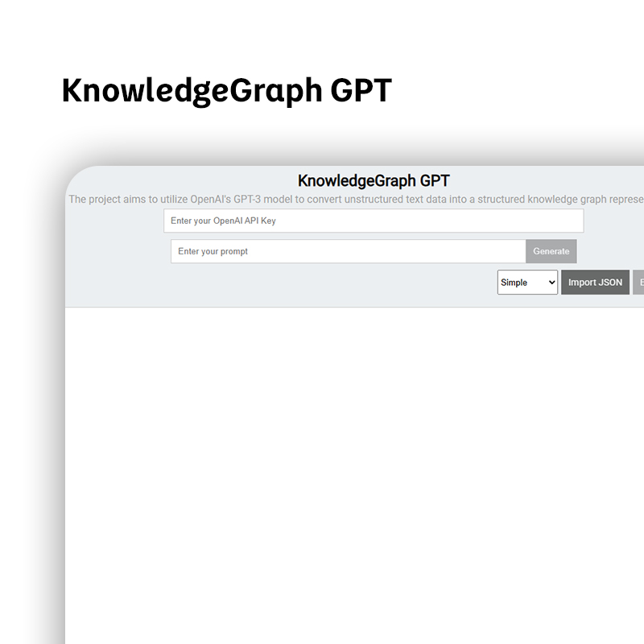The image size is (644, 644).
Task: Click the project description text about GPT-3
Action: coord(356,199)
